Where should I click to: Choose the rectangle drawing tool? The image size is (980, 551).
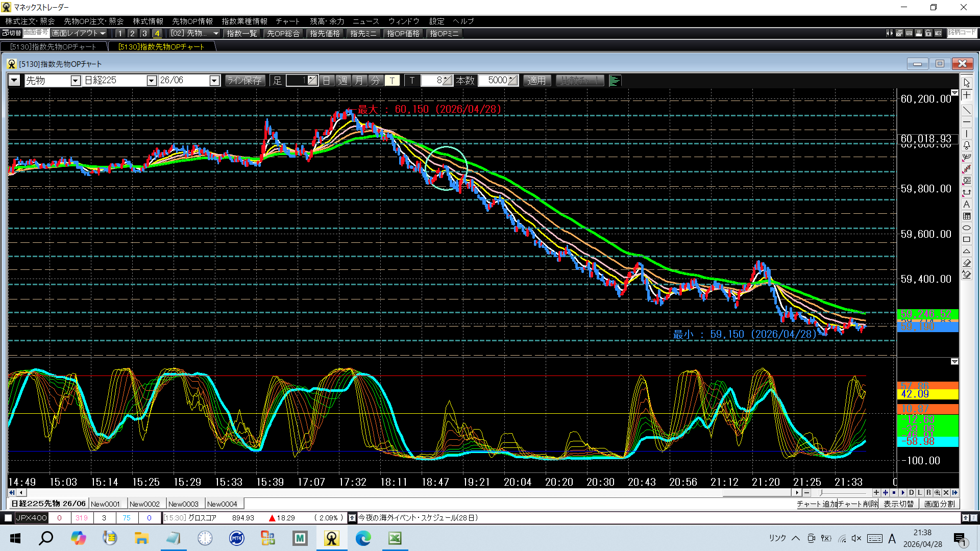[967, 240]
